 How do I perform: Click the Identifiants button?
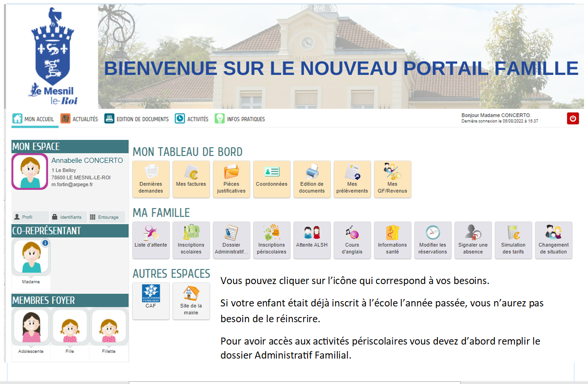click(68, 217)
